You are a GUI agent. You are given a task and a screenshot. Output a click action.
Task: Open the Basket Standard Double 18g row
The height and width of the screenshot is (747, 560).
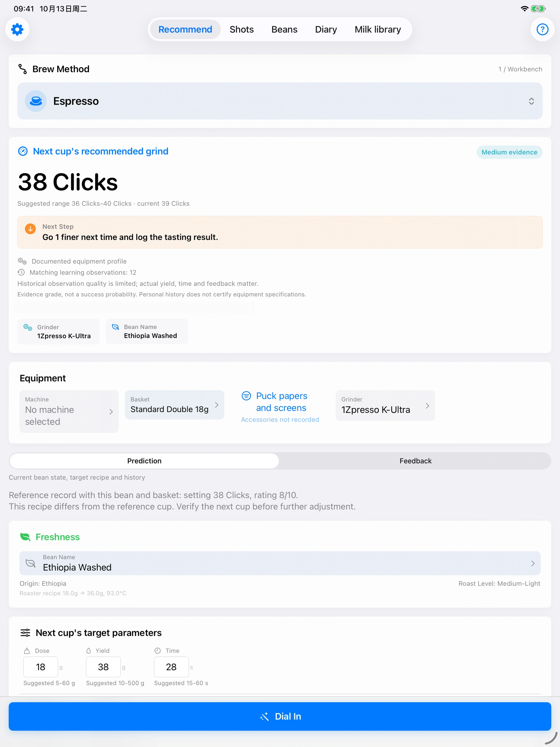(174, 405)
